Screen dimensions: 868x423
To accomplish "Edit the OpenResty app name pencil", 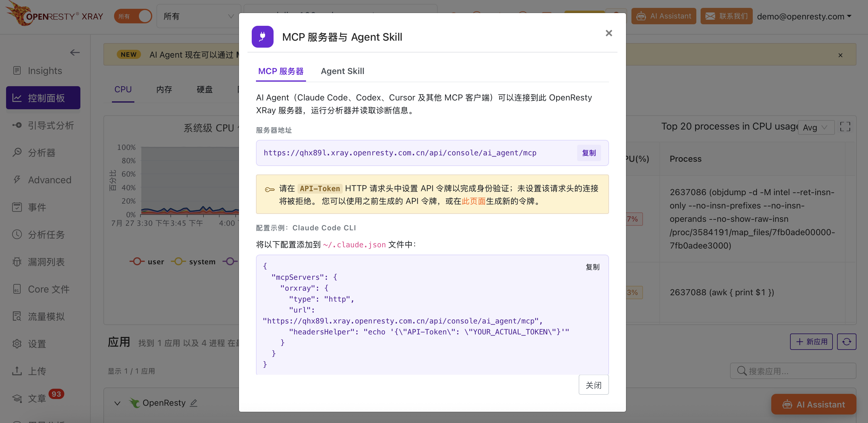I will pos(193,403).
